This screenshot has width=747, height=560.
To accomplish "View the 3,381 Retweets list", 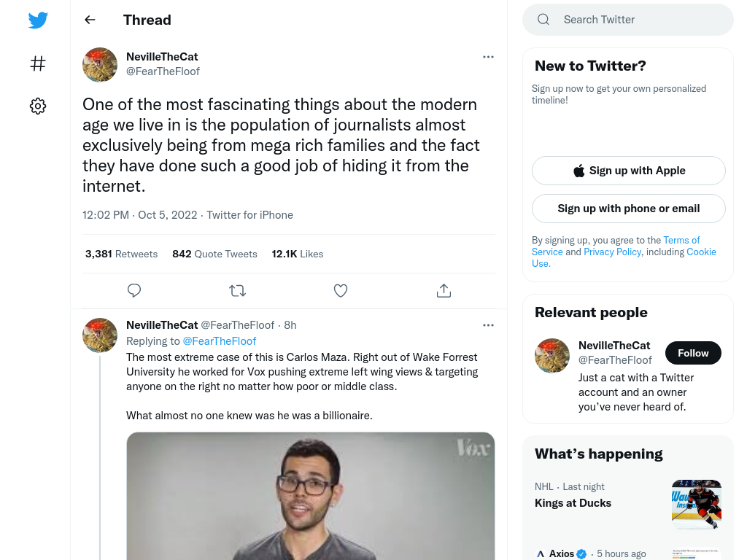I will point(122,254).
